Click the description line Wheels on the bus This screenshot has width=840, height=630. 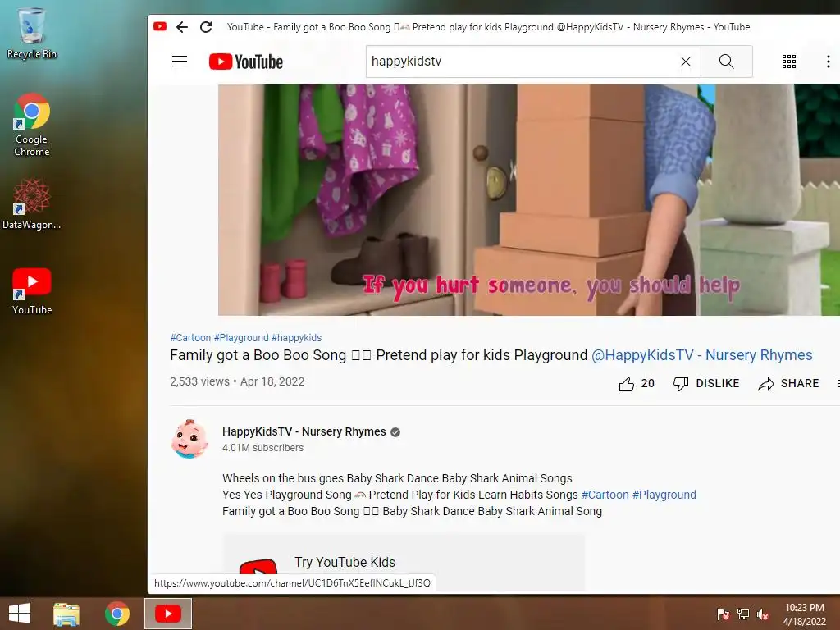397,478
